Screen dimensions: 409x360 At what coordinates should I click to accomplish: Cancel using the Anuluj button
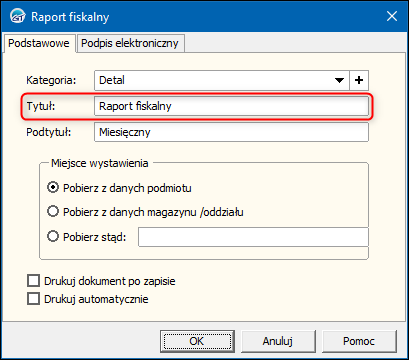point(278,341)
